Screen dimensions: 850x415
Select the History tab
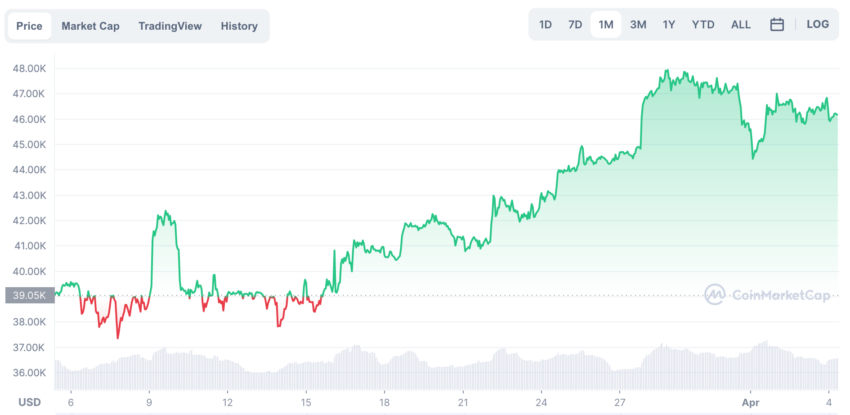point(239,26)
